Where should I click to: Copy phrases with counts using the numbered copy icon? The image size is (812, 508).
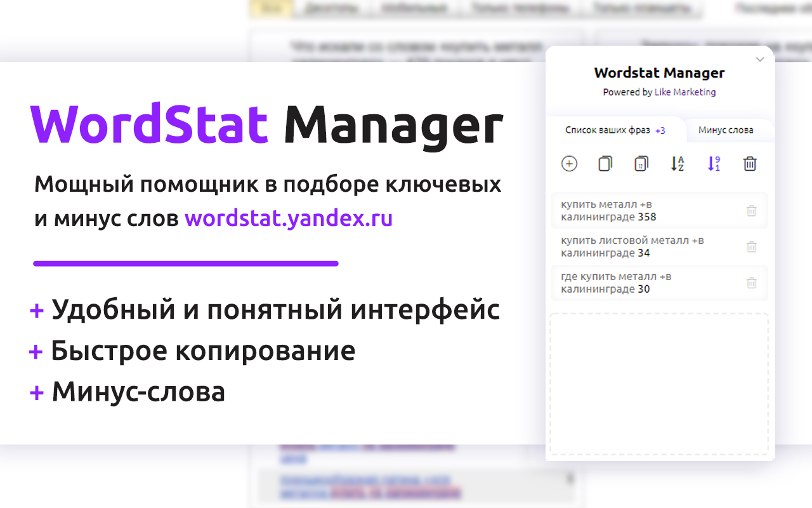click(x=641, y=164)
